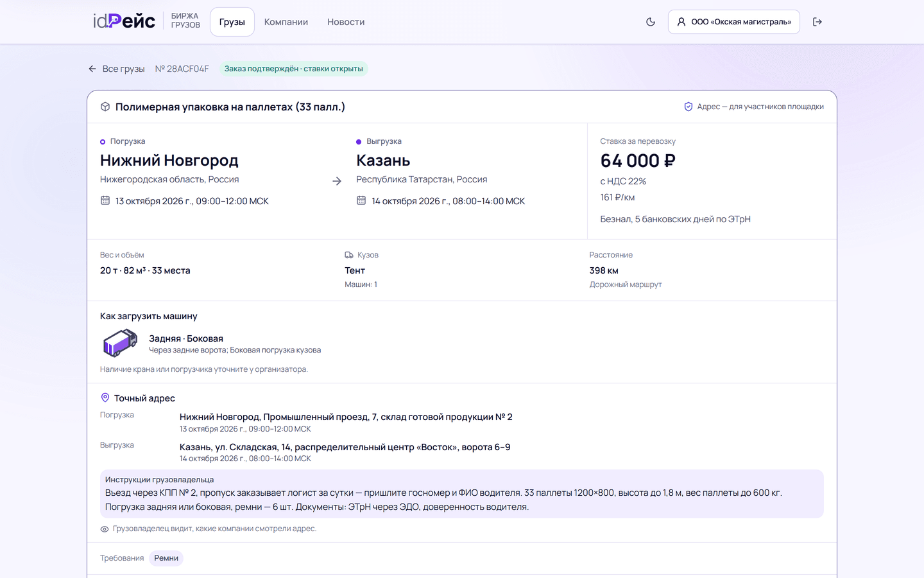Click the map pin icon by Точный адрес

[x=105, y=398]
